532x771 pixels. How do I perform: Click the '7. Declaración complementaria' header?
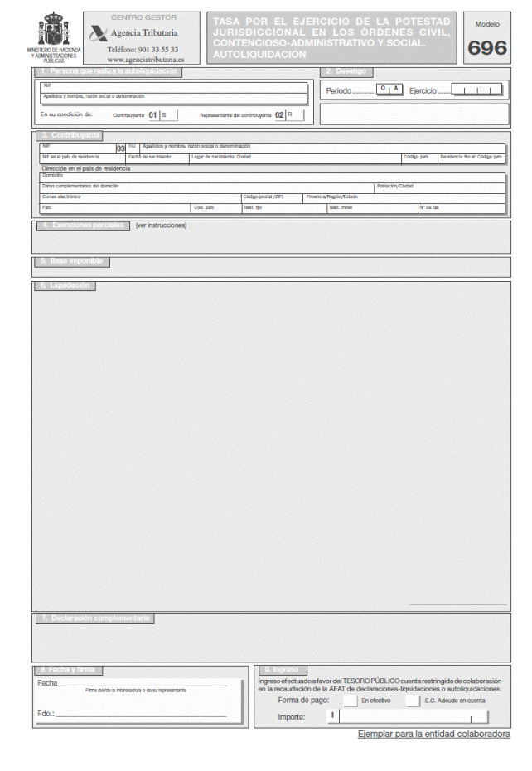coord(94,618)
